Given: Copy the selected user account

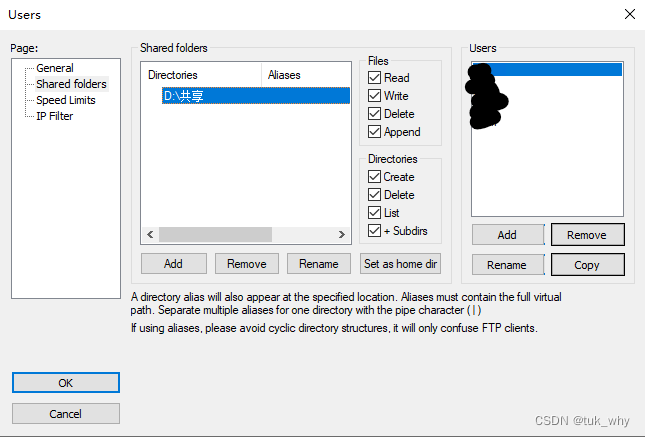Looking at the screenshot, I should tap(587, 265).
